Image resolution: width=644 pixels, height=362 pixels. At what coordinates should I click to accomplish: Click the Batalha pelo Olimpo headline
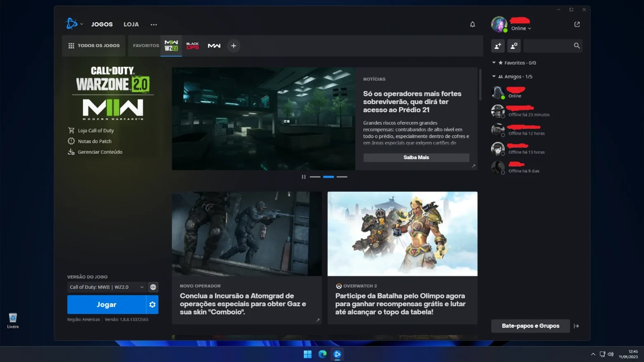[400, 304]
